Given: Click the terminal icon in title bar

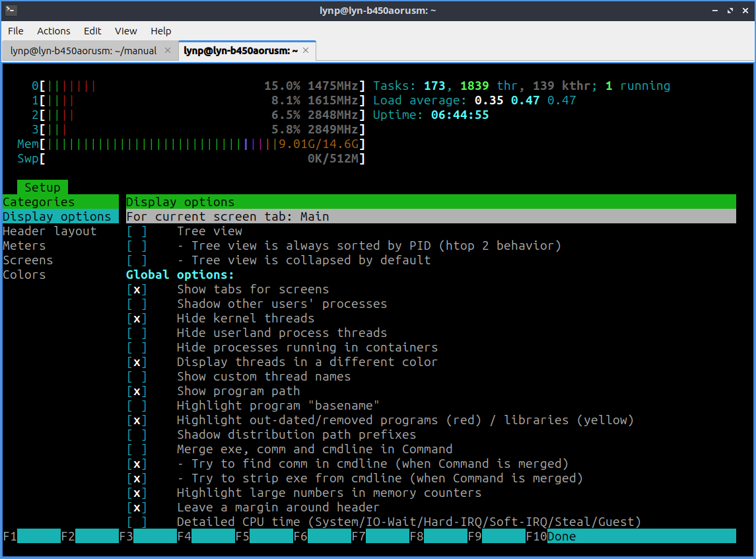Looking at the screenshot, I should (11, 11).
